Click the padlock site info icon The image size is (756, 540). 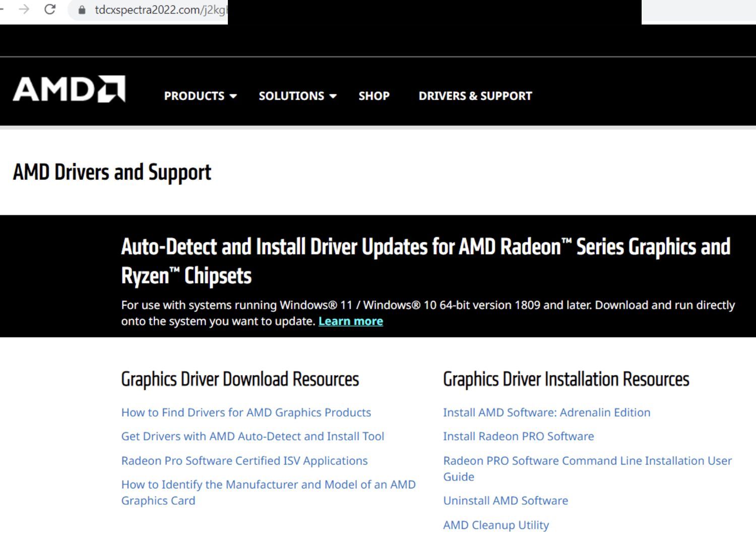[x=82, y=10]
